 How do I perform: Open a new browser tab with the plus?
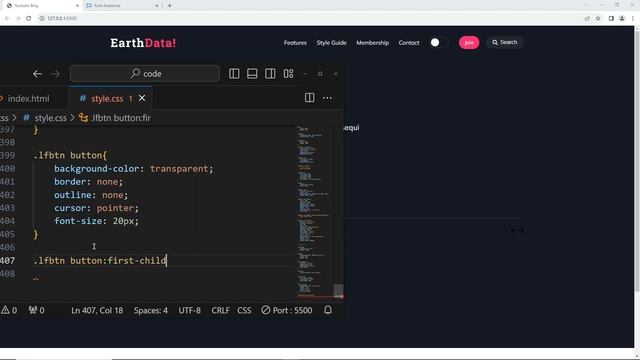click(169, 6)
